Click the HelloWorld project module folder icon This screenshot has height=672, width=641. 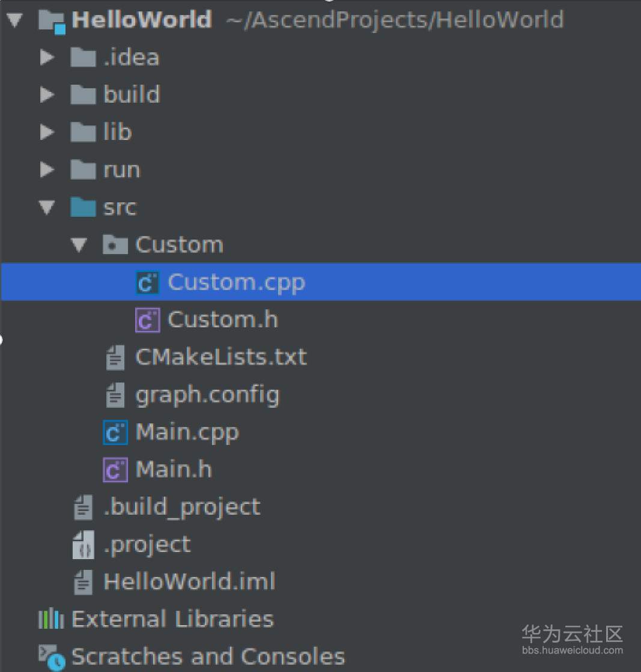point(52,20)
